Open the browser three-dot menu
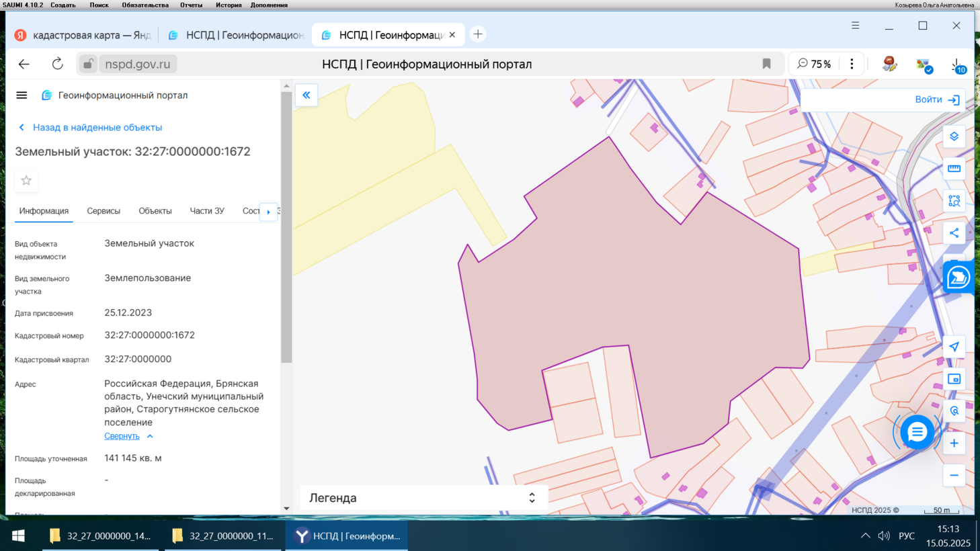Viewport: 980px width, 551px height. pyautogui.click(x=852, y=64)
